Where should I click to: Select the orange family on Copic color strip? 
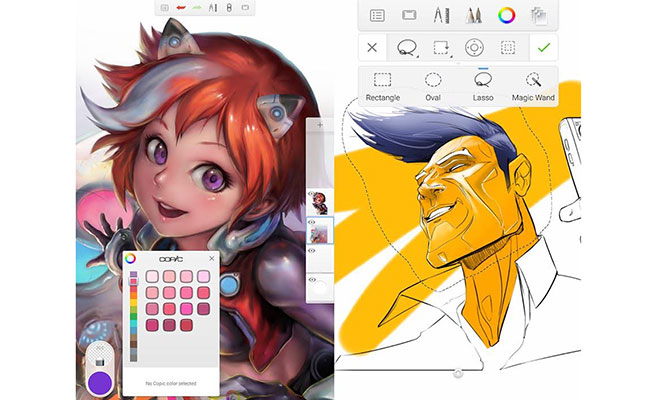[133, 296]
